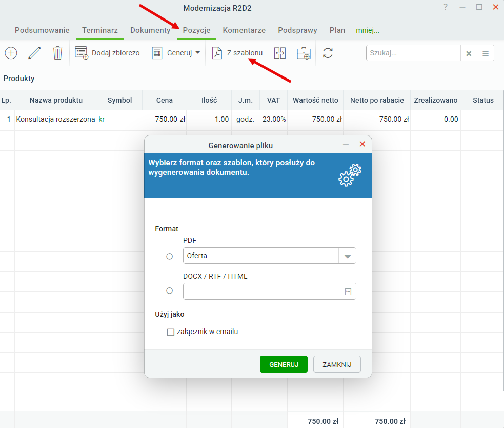The image size is (504, 428).
Task: Select the DOCX / RTF / HTML radio button
Action: point(169,290)
